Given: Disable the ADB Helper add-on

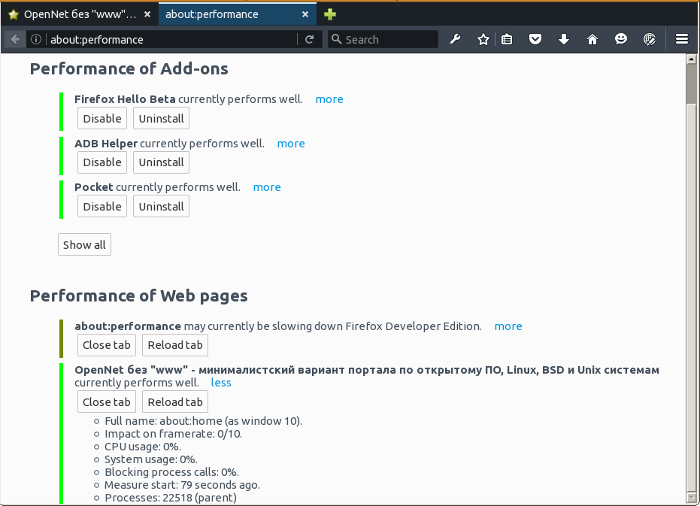Looking at the screenshot, I should tap(102, 162).
